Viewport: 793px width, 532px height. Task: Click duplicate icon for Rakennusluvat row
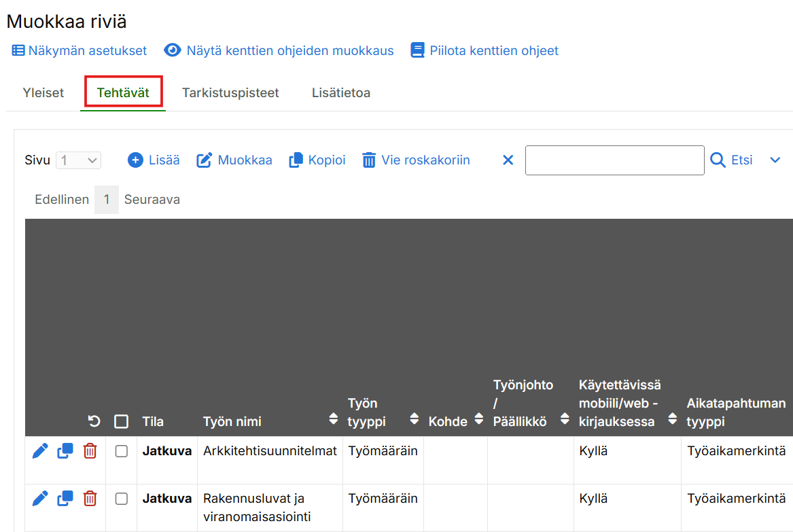[65, 499]
